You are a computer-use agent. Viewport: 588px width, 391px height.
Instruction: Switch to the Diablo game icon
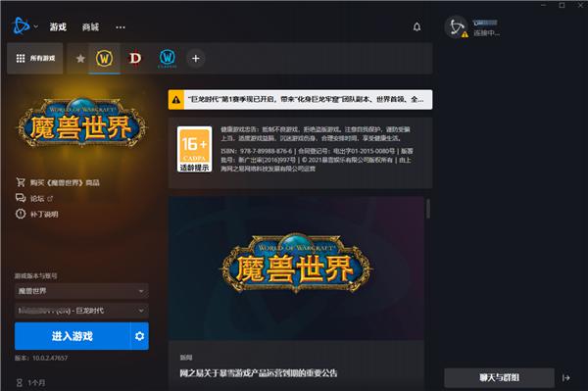pyautogui.click(x=135, y=58)
